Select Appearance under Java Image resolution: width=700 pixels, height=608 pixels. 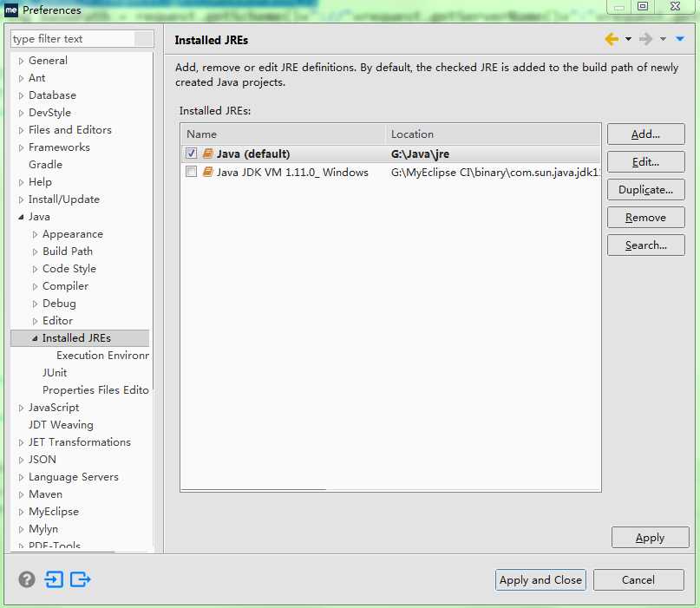pyautogui.click(x=73, y=234)
